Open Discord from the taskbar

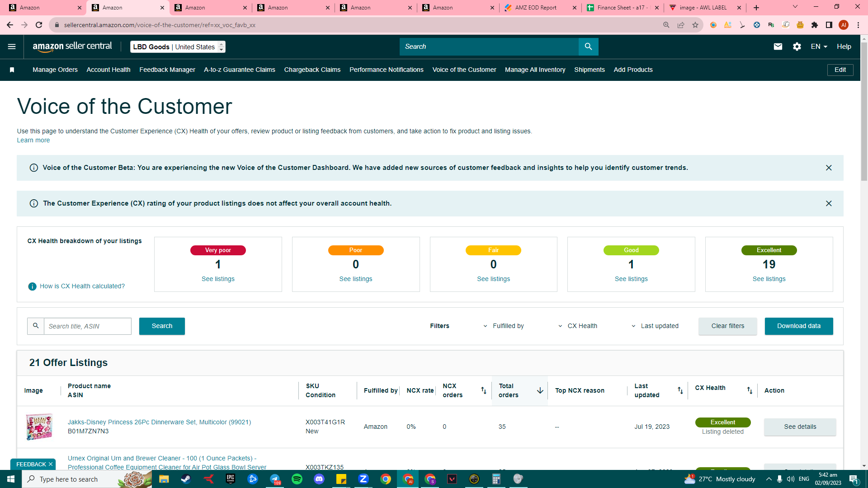click(319, 479)
